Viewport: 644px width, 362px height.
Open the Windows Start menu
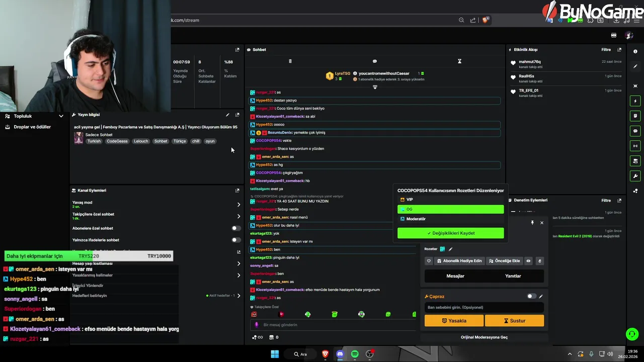coord(275,354)
